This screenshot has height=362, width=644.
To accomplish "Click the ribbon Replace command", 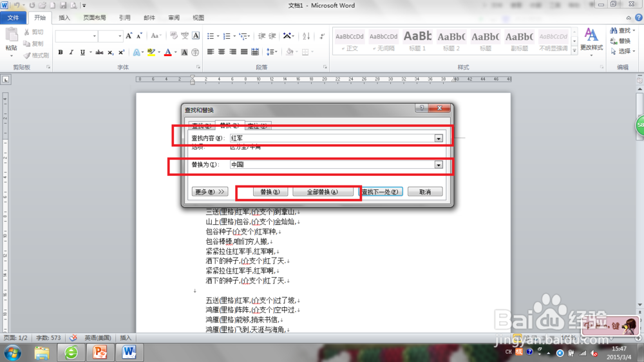I will coord(620,41).
